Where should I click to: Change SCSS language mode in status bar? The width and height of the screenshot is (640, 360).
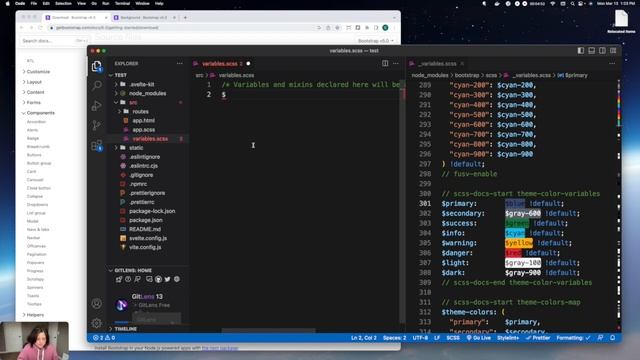pos(453,338)
